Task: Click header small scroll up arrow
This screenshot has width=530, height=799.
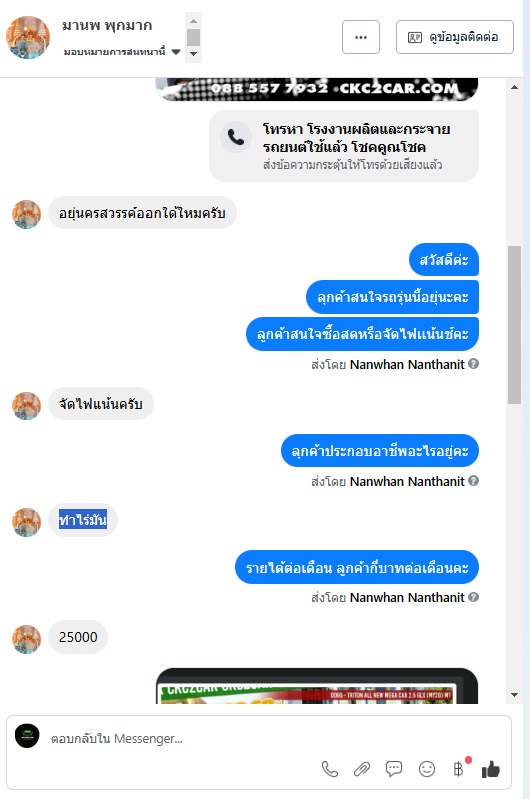Action: click(x=193, y=21)
